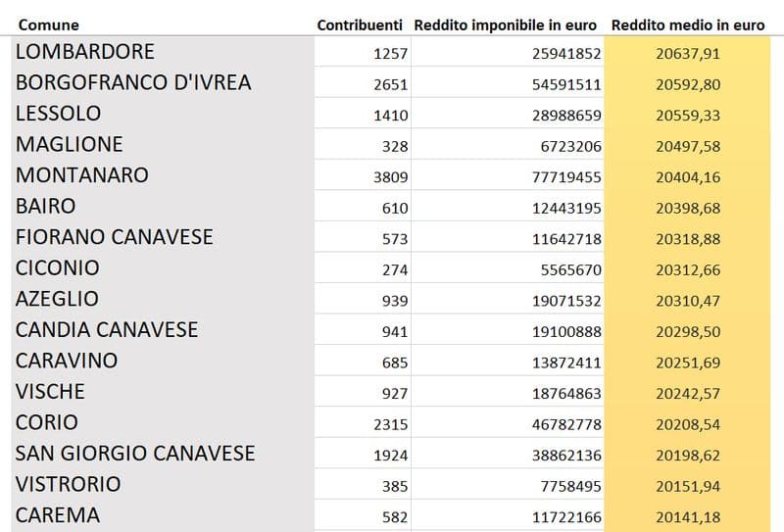Select Azeglio's taxable income 19071532

click(566, 300)
